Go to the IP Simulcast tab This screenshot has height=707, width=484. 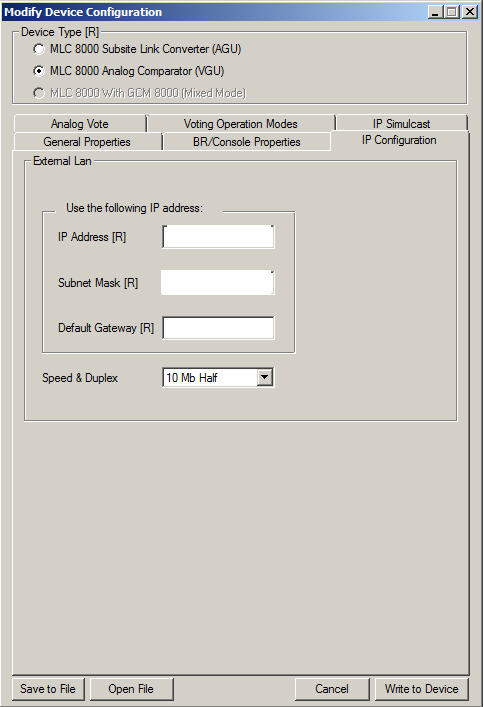[x=401, y=124]
